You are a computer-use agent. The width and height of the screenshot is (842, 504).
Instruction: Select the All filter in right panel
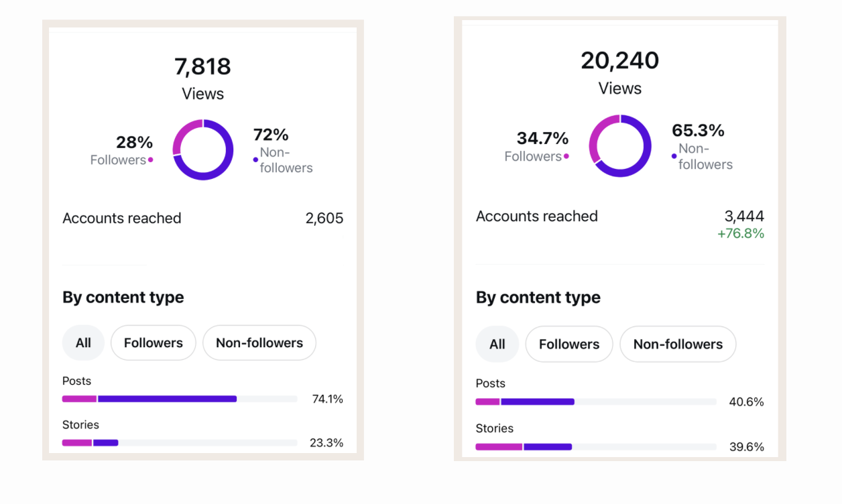coord(497,344)
